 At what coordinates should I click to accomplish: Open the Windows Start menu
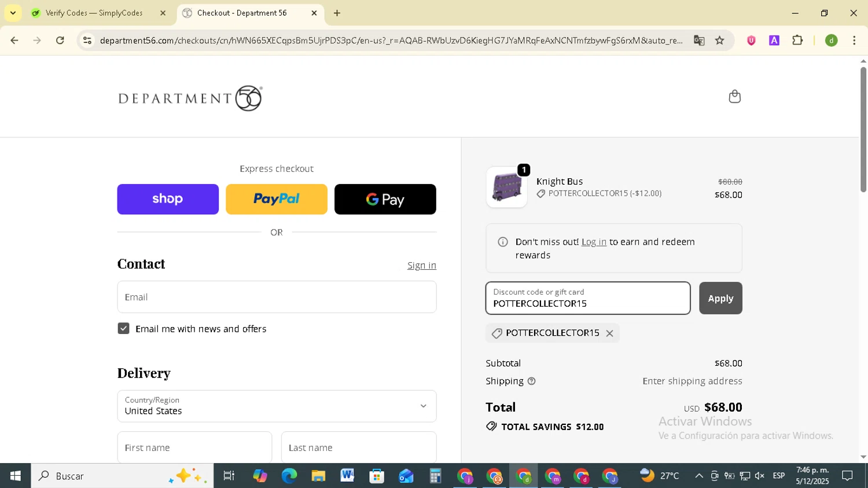point(15,476)
